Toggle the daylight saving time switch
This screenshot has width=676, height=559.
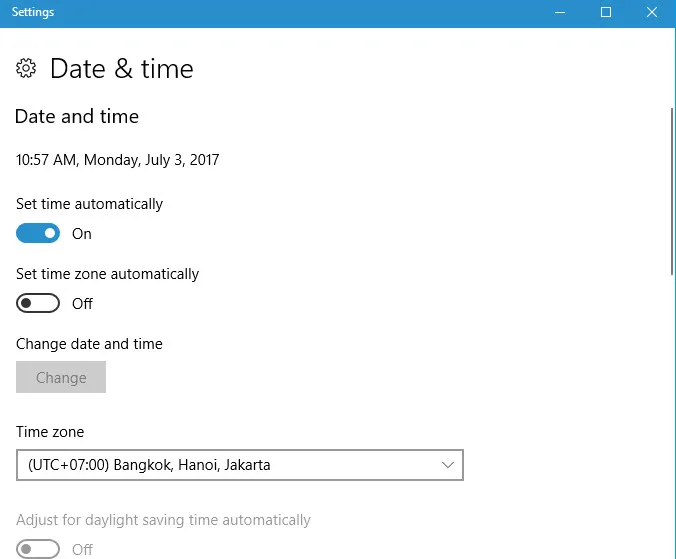(x=38, y=549)
